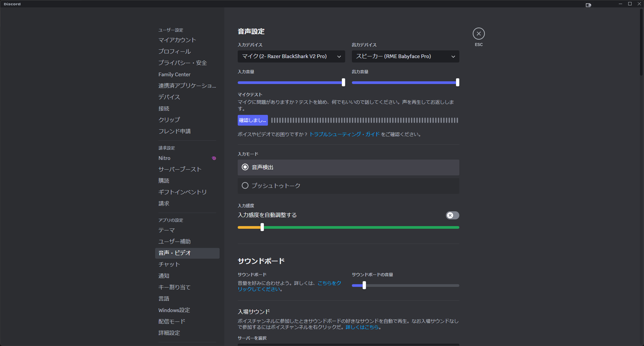
Task: Open トラブルシューティング・ガイド link
Action: pyautogui.click(x=344, y=134)
